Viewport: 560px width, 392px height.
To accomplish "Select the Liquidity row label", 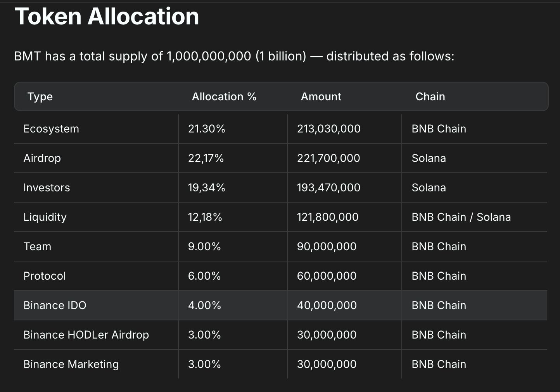I will tap(45, 217).
